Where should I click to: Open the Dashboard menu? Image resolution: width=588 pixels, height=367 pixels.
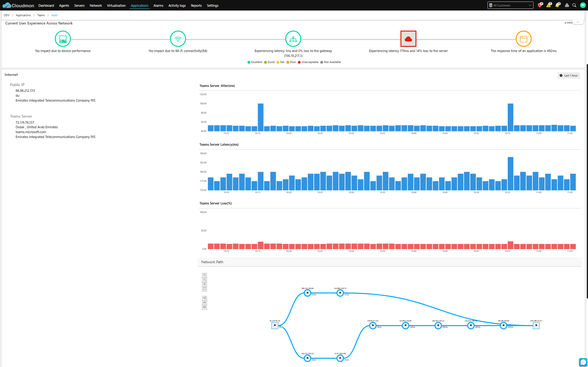[x=46, y=6]
